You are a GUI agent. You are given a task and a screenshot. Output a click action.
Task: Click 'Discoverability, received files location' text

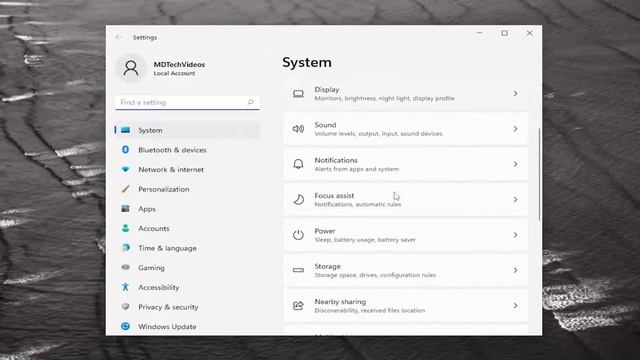(x=370, y=311)
